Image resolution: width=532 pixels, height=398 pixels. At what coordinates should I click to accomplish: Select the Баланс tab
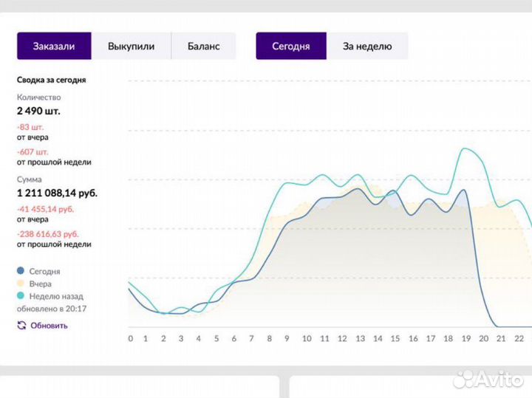(x=203, y=46)
